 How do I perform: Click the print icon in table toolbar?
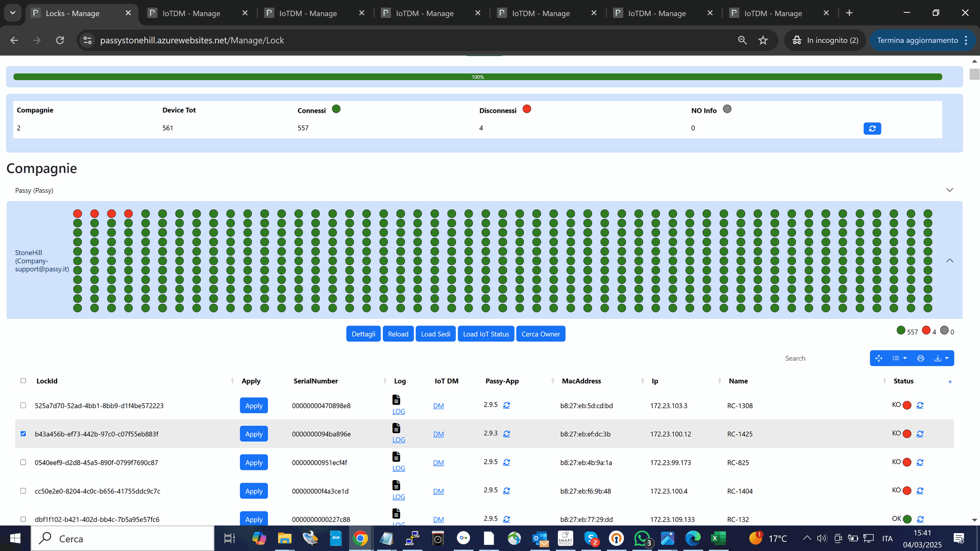coord(920,358)
